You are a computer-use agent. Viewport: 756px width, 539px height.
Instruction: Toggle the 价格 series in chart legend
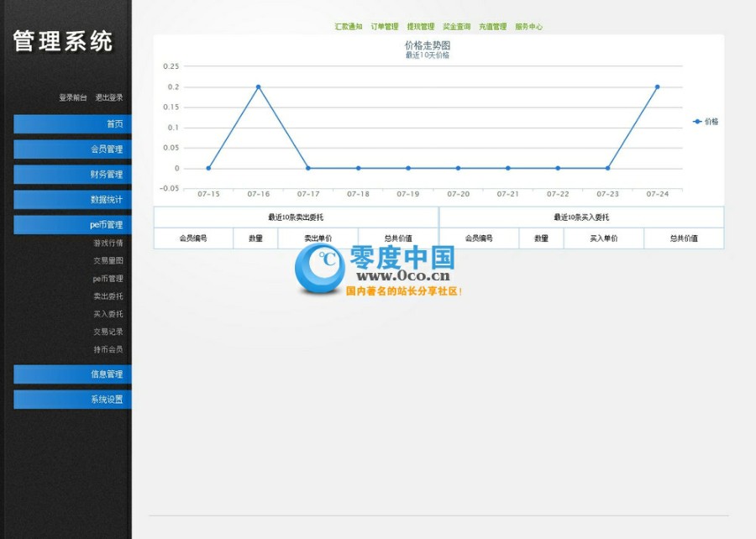pyautogui.click(x=706, y=122)
